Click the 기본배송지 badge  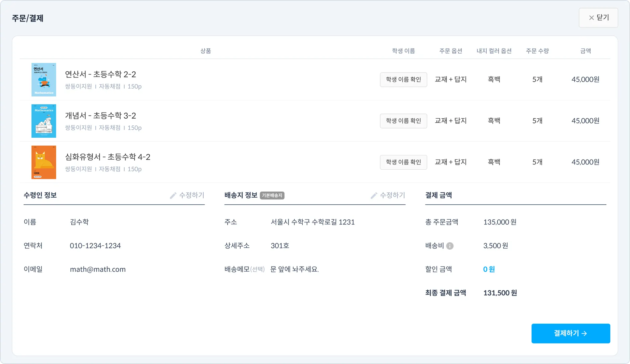coord(272,196)
